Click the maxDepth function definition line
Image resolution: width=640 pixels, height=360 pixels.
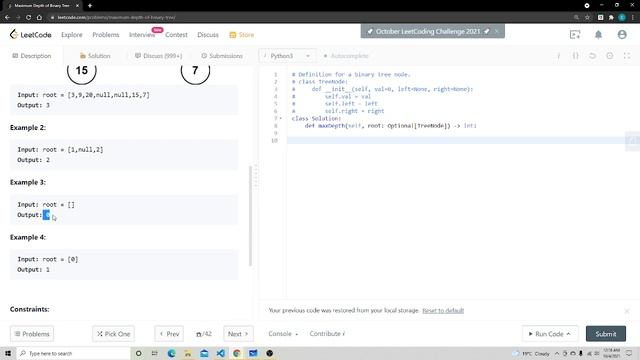point(390,126)
